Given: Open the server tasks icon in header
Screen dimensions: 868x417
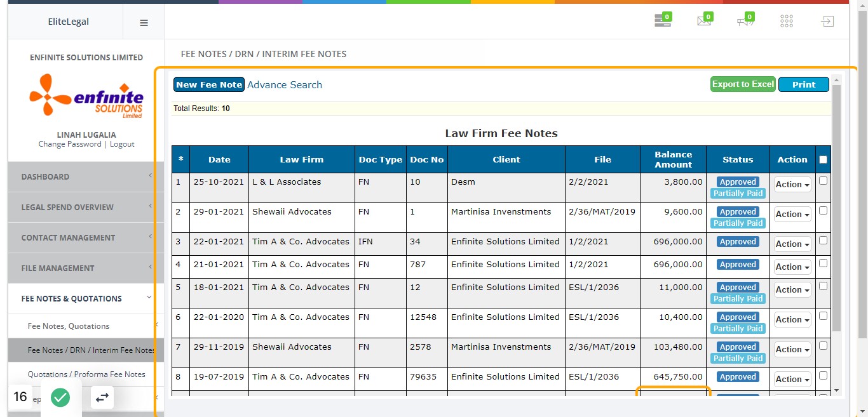Looking at the screenshot, I should (663, 21).
